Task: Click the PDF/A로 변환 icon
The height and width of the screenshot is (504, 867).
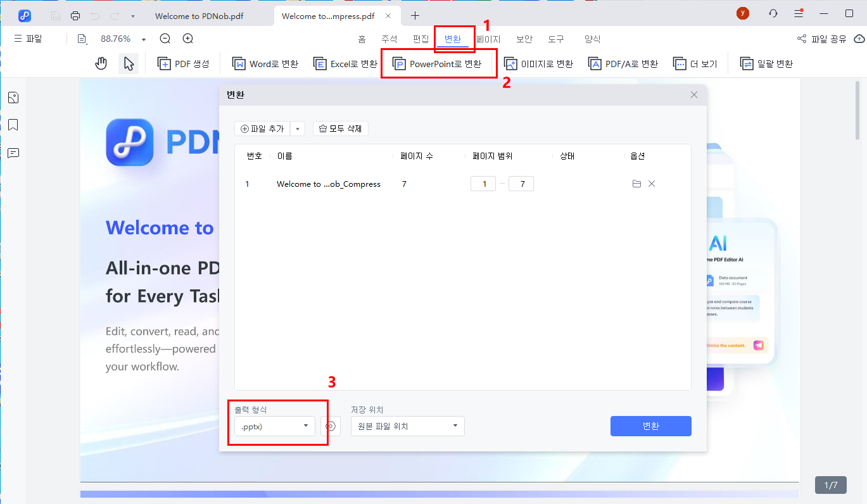Action: 623,63
